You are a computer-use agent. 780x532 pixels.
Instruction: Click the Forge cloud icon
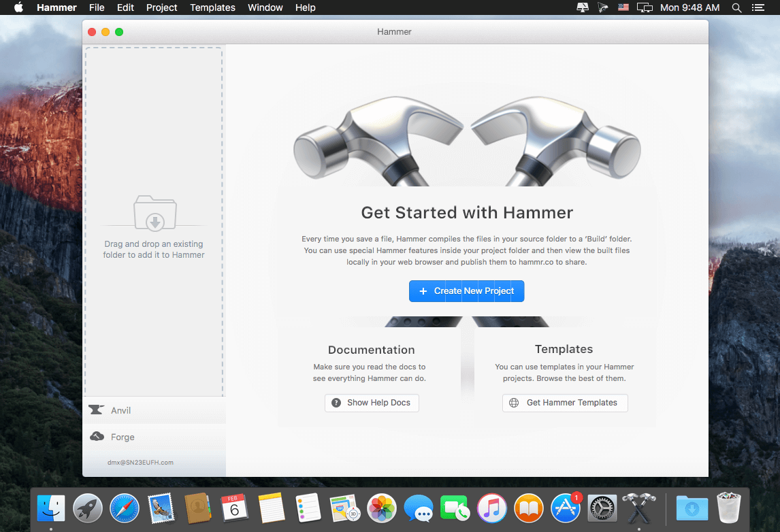pos(97,437)
